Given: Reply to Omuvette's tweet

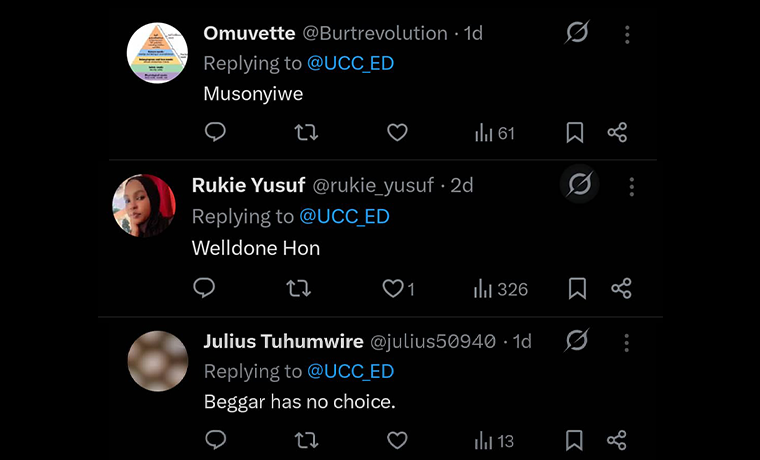Looking at the screenshot, I should tap(215, 132).
